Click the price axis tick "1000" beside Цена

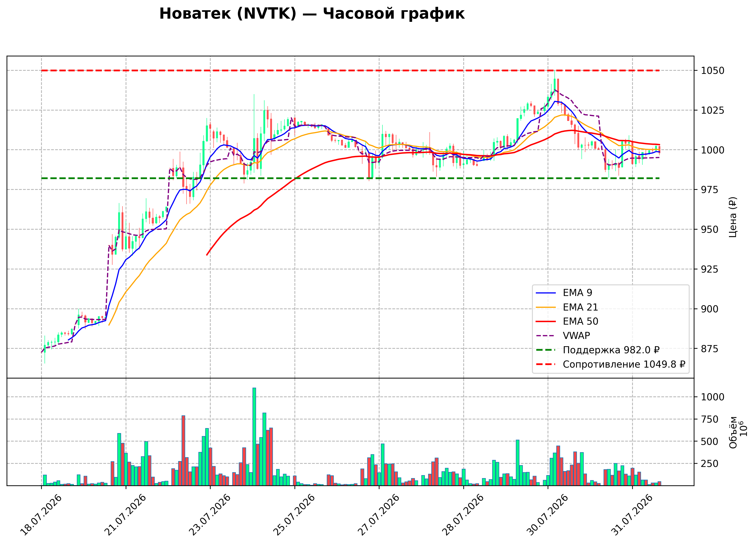click(x=713, y=150)
